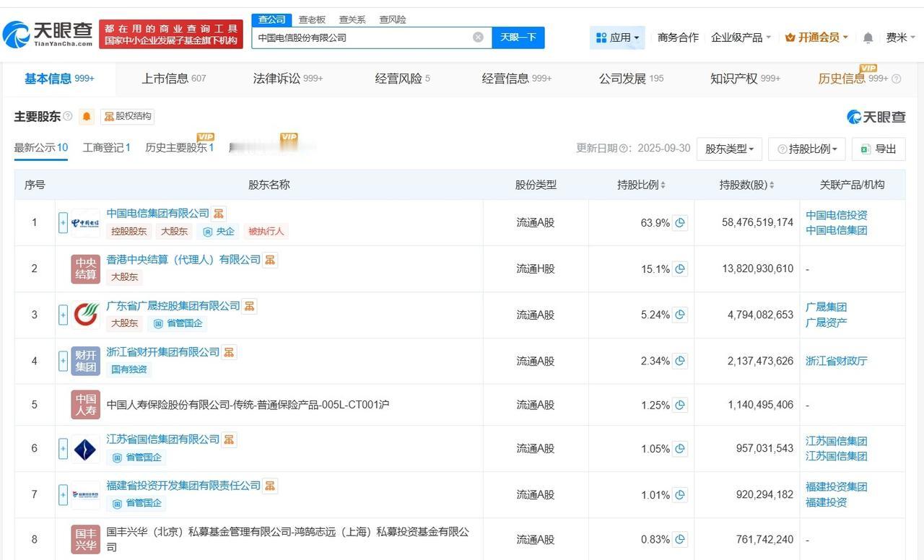The image size is (924, 560).
Task: Select the 工商登记 sub-tab
Action: [106, 148]
